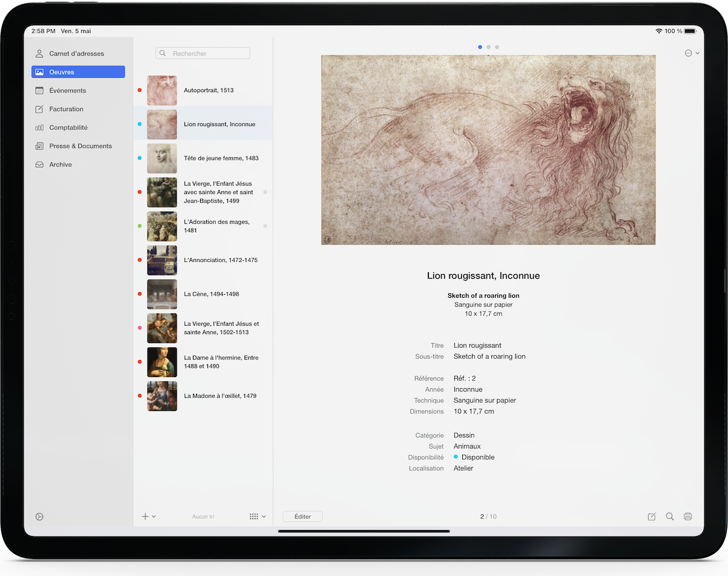
Task: Print the Lion rougissant record
Action: pyautogui.click(x=688, y=517)
